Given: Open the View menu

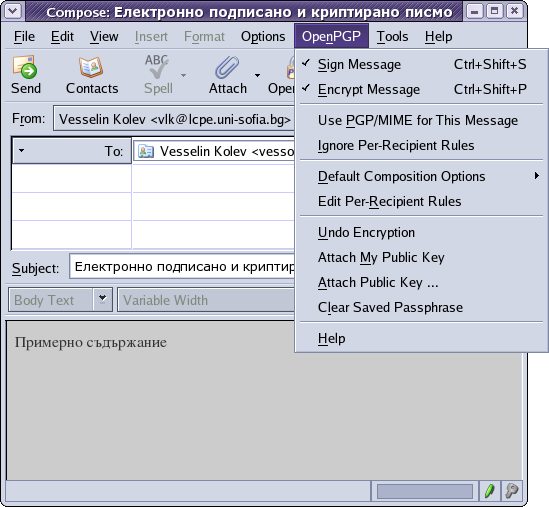Looking at the screenshot, I should click(104, 36).
